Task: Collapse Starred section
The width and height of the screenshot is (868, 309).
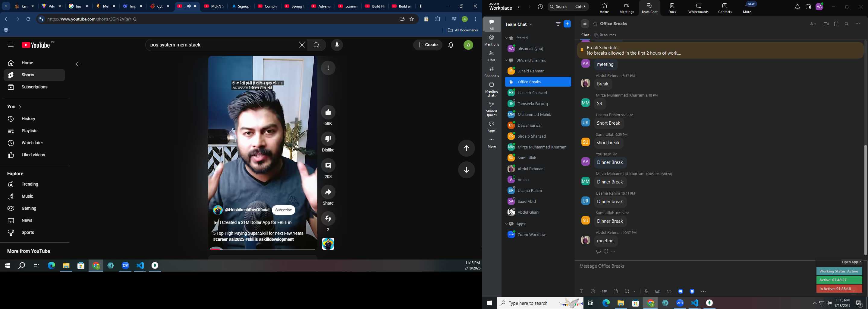Action: (506, 38)
